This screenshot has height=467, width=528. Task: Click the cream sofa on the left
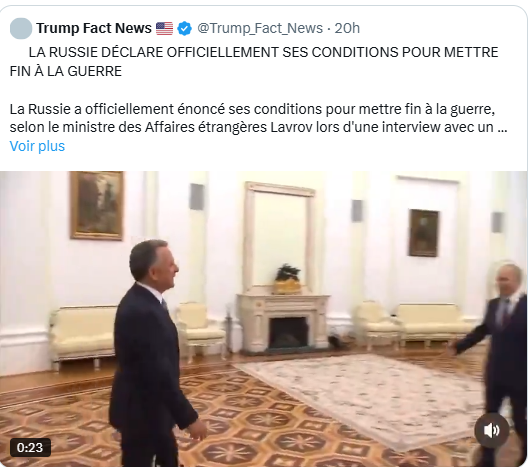pos(84,335)
